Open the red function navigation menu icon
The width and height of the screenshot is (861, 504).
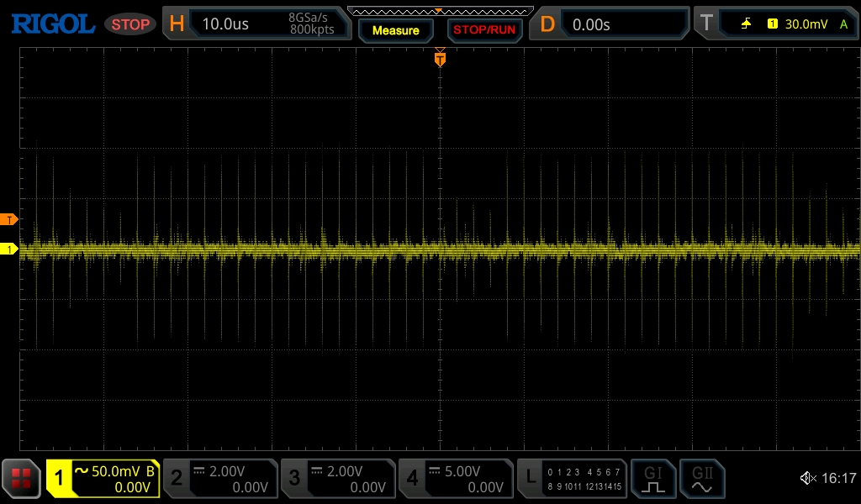[21, 479]
